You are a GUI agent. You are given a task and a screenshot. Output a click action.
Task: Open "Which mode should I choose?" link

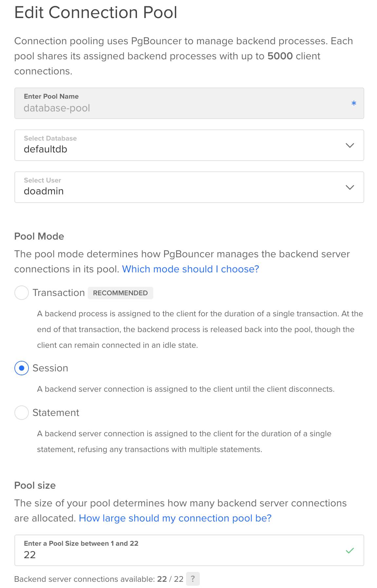click(190, 269)
